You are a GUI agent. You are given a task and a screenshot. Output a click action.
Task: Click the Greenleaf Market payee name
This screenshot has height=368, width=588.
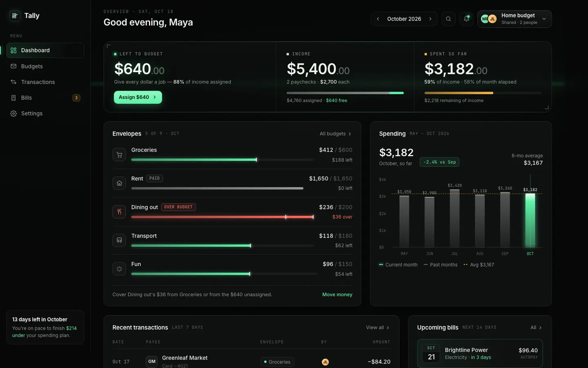click(185, 358)
